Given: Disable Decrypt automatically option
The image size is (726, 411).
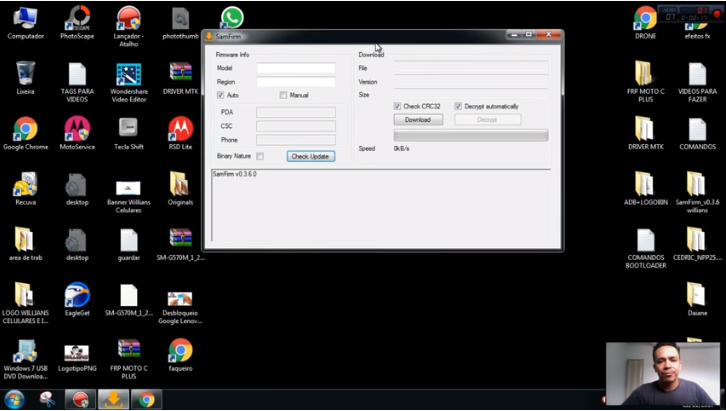Looking at the screenshot, I should tap(458, 106).
